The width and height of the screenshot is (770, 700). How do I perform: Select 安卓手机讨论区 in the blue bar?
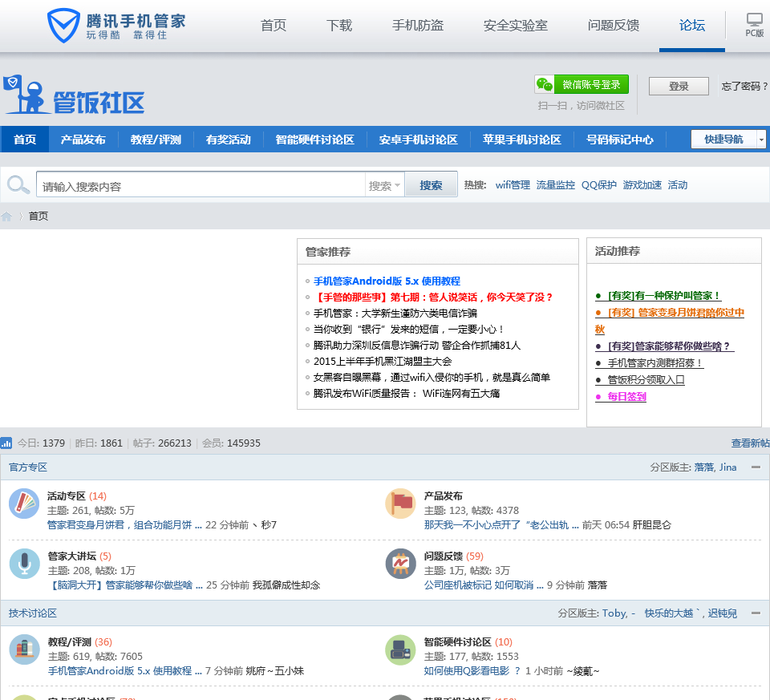tap(419, 140)
